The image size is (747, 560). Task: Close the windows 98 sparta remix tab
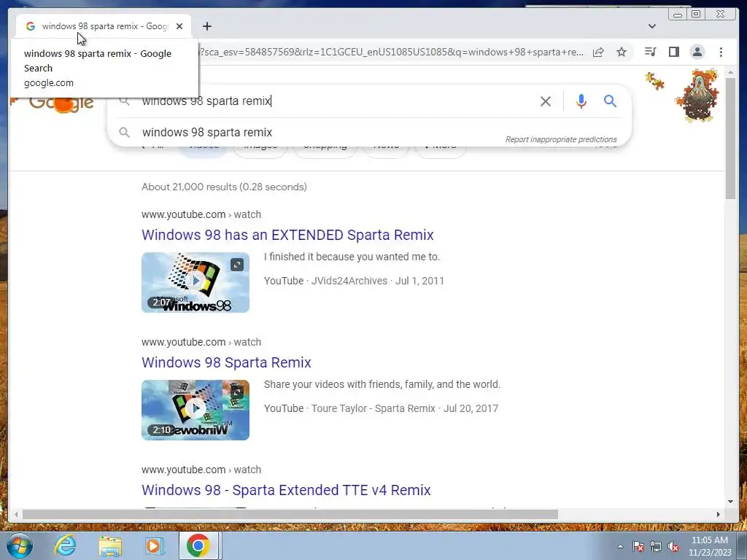tap(179, 26)
